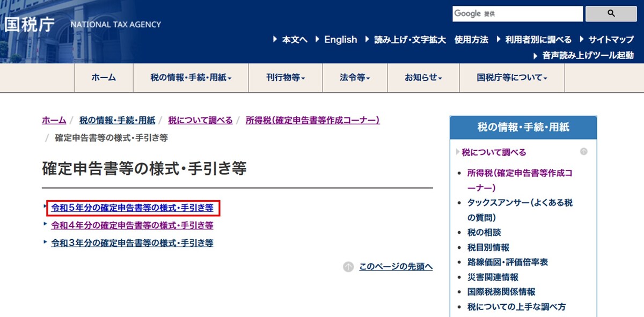The image size is (644, 317).
Task: Go to the ホーム menu tab
Action: tap(104, 78)
